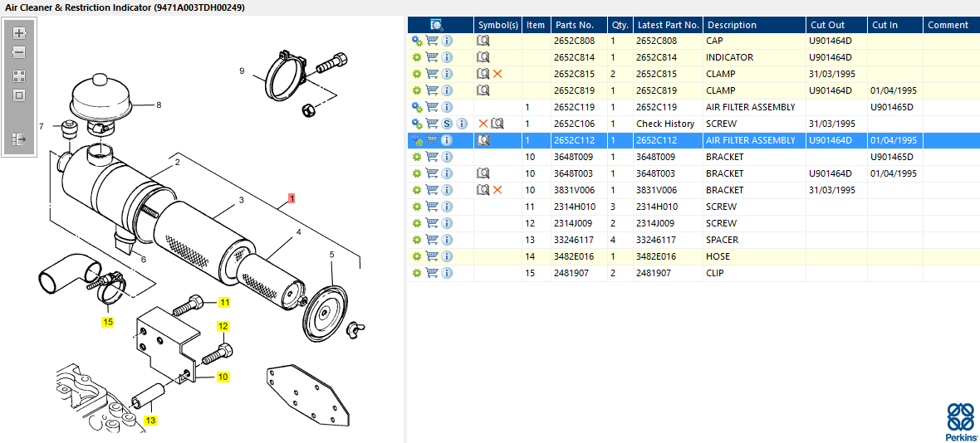Zoom in on the parts diagram
The width and height of the screenshot is (980, 443).
point(19,34)
